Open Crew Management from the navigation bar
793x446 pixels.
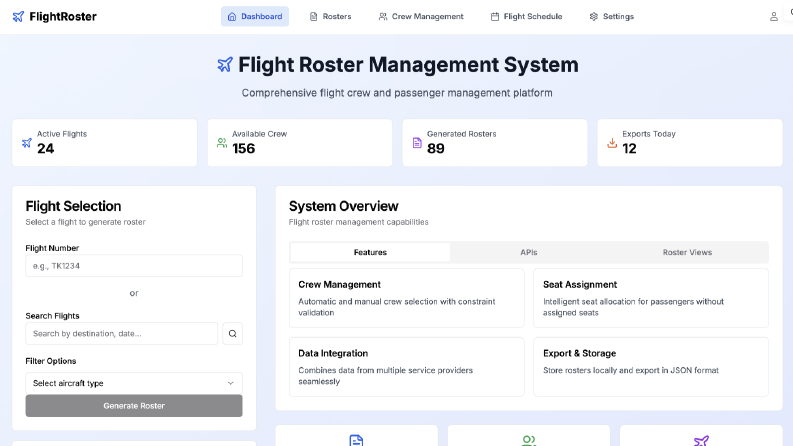(x=421, y=17)
